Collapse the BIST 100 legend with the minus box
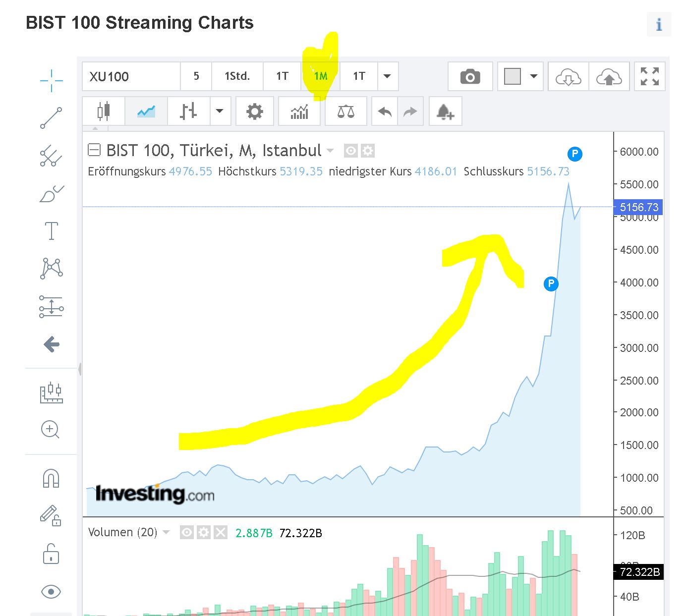This screenshot has height=616, width=687. [94, 150]
